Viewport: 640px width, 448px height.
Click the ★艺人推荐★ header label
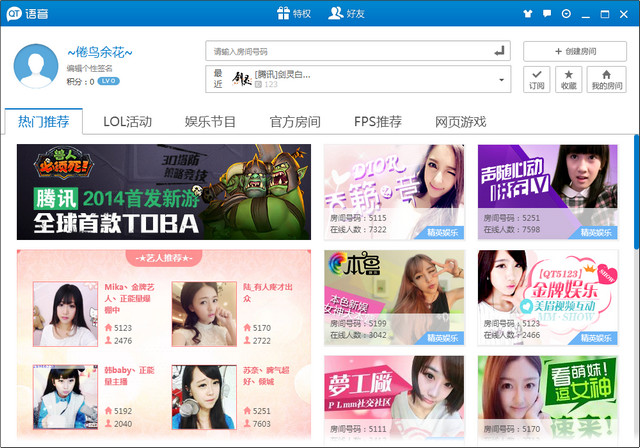pyautogui.click(x=164, y=258)
